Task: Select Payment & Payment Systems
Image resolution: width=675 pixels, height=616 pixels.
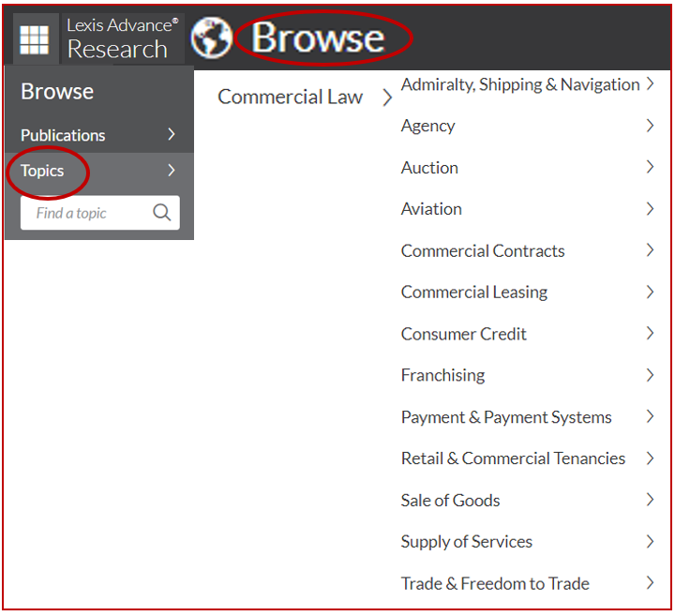Action: click(506, 417)
